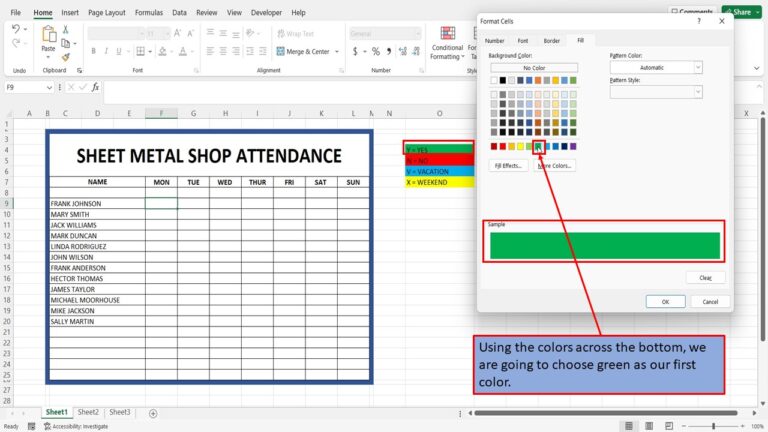Add a new sheet with plus icon
The height and width of the screenshot is (432, 768).
[153, 413]
